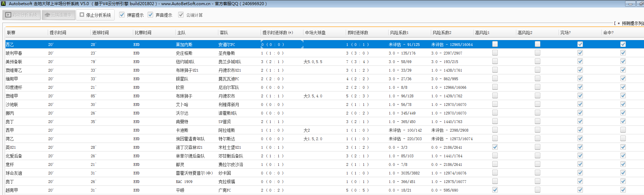Viewport: 644px width, 195px height.
Task: Select the 美预备联 纽约城B队 match row
Action: tap(185, 62)
